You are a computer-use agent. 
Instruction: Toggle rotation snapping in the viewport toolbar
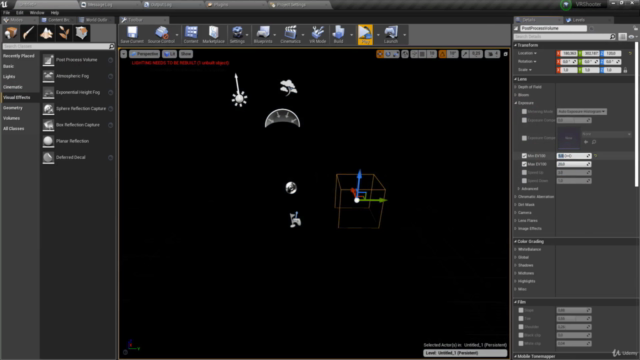point(442,54)
